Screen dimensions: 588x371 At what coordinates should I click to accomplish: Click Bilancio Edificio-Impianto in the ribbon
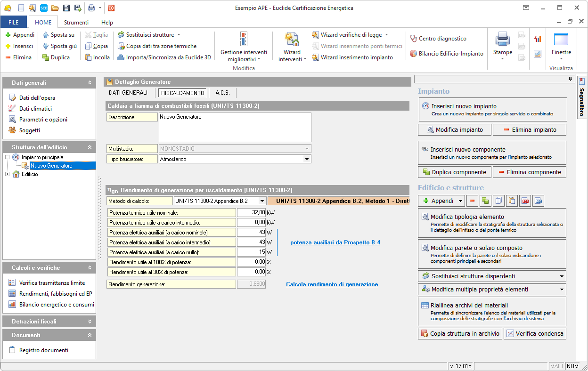pos(447,54)
